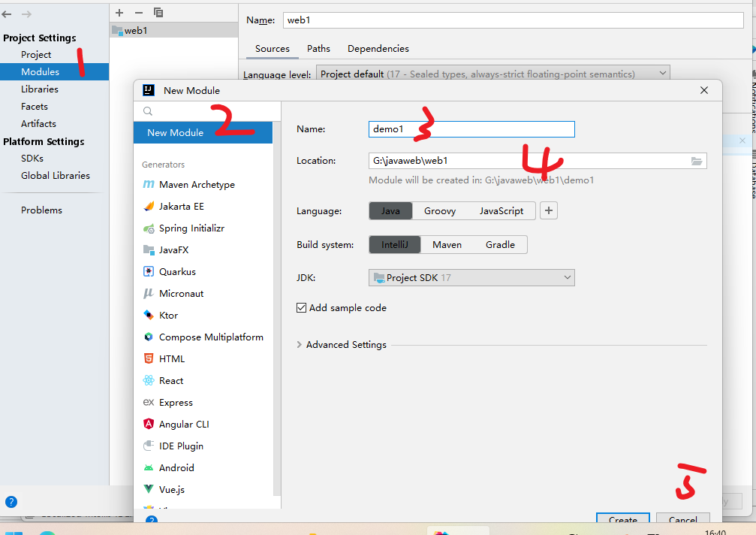
Task: Click the copy module icon
Action: (158, 13)
